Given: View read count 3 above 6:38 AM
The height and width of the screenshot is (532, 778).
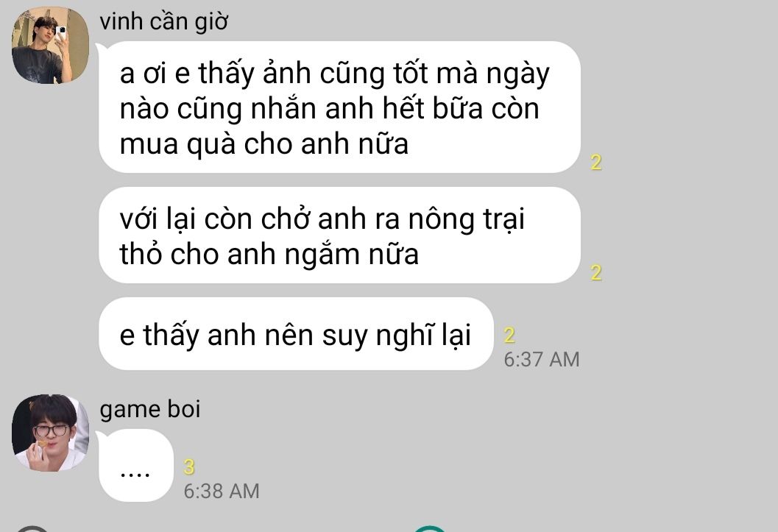Looking at the screenshot, I should click(189, 467).
